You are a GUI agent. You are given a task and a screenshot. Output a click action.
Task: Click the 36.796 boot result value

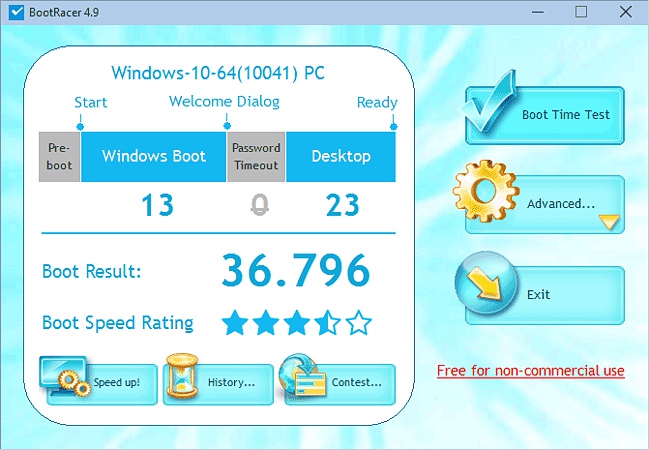(295, 270)
